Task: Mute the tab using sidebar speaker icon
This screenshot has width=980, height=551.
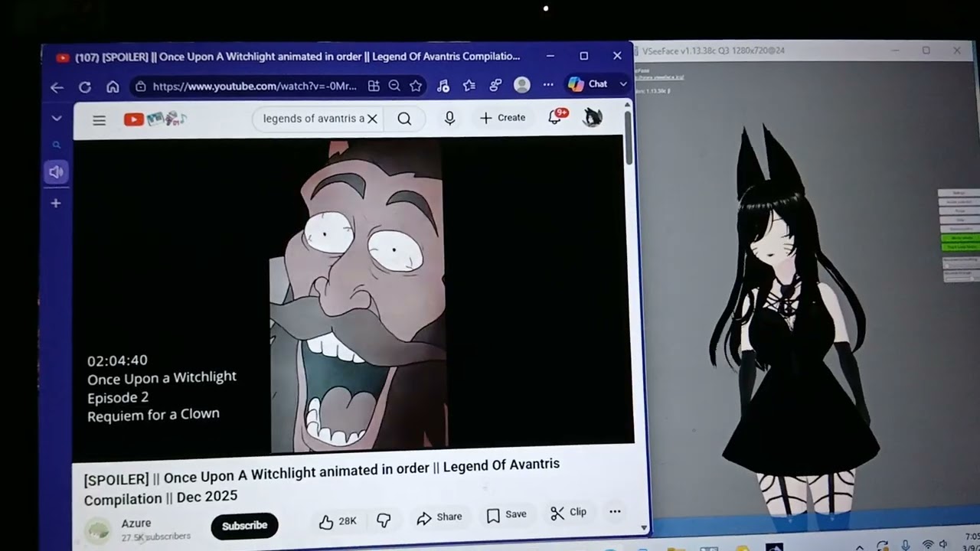Action: (x=56, y=172)
